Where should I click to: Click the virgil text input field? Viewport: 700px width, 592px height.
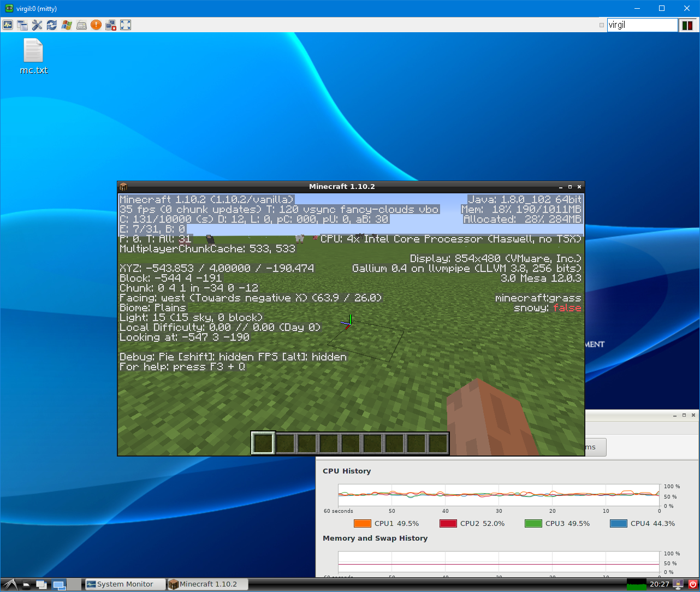(x=642, y=25)
